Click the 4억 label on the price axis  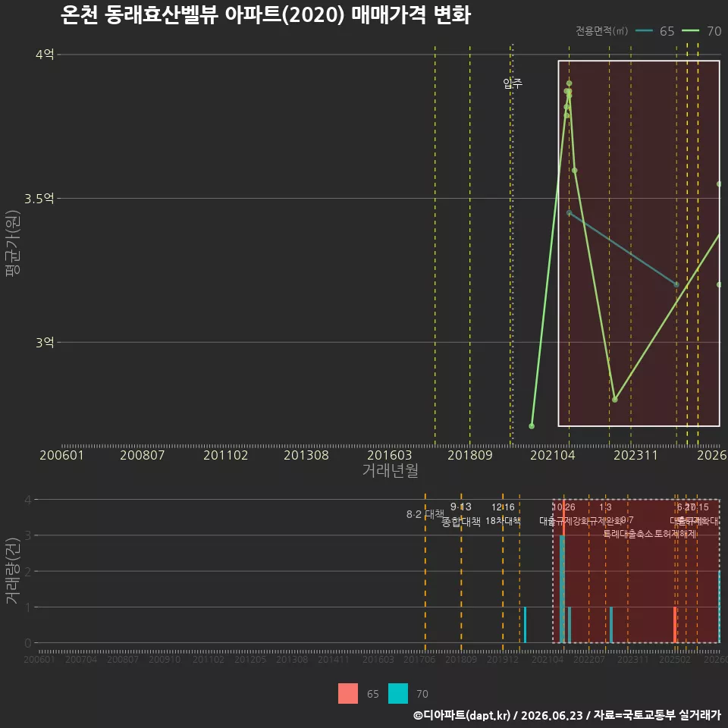tap(45, 55)
